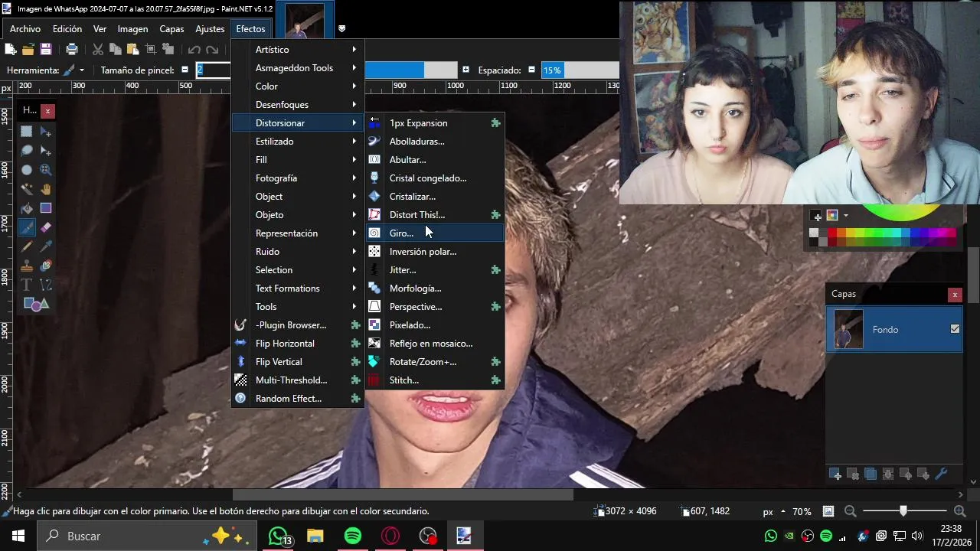
Task: Expand the Artístico submenu
Action: click(x=298, y=50)
